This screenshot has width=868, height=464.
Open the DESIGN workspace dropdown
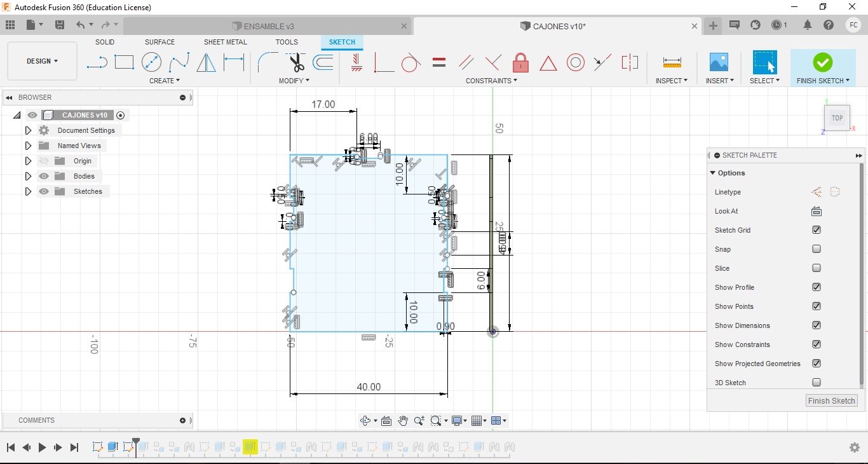tap(42, 61)
